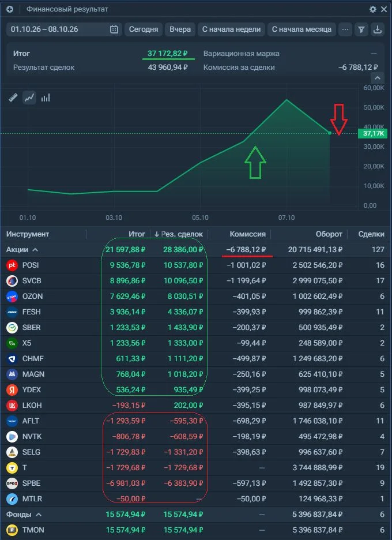The height and width of the screenshot is (540, 392).
Task: Collapse the Акции group
Action: pos(35,250)
